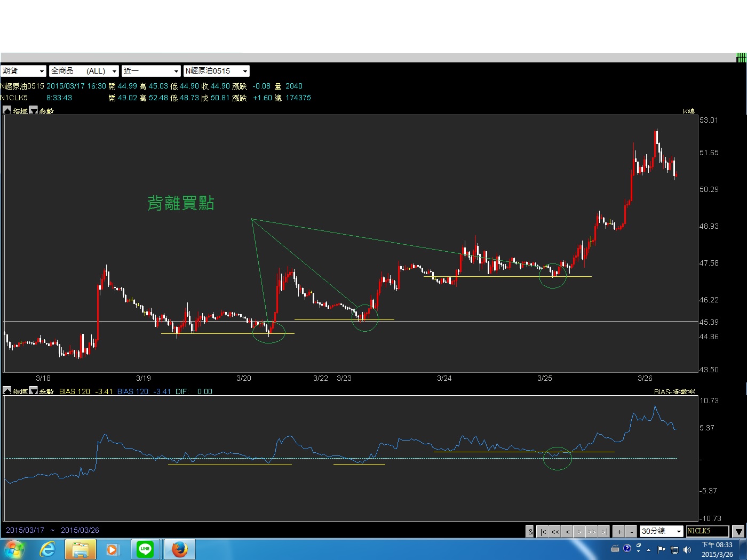Image resolution: width=747 pixels, height=560 pixels.
Task: Click down-arrow 參數 icon on BIAS panel
Action: (34, 390)
